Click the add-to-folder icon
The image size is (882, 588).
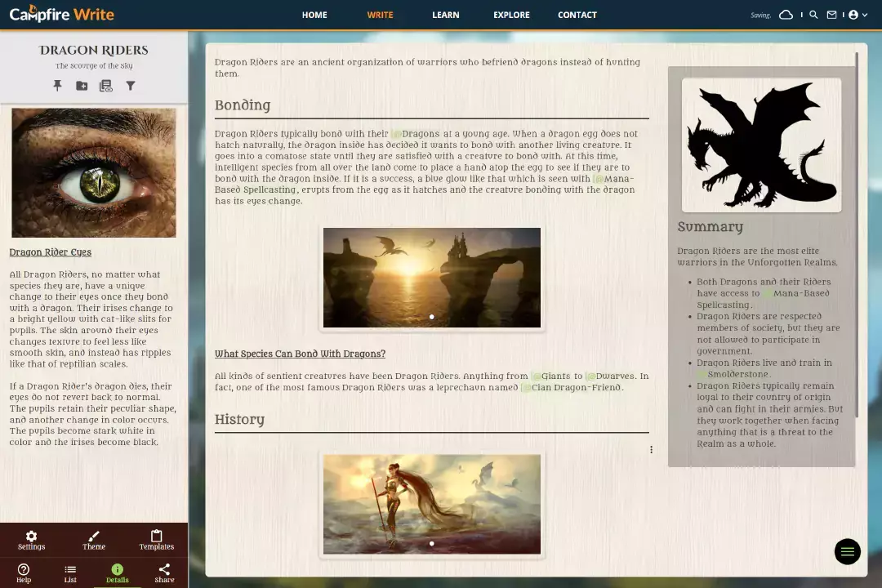coord(82,86)
